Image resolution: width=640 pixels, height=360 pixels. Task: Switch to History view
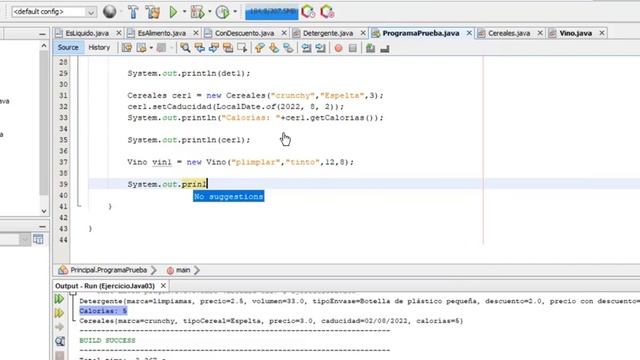(x=99, y=48)
